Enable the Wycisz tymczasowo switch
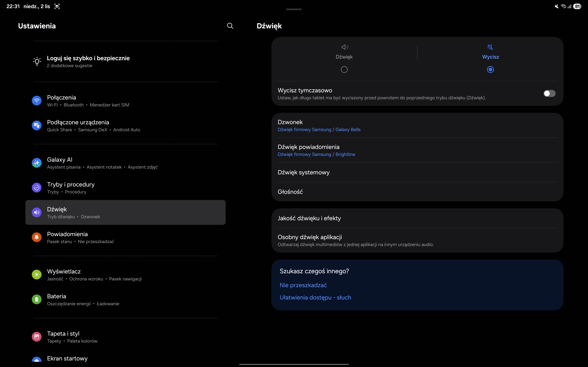This screenshot has width=588, height=367. click(549, 94)
